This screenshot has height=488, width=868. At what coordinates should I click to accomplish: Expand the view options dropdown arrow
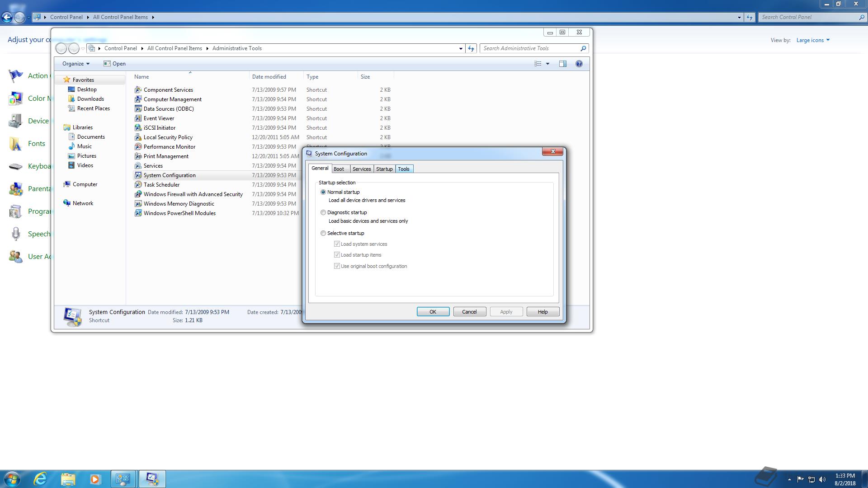point(547,64)
